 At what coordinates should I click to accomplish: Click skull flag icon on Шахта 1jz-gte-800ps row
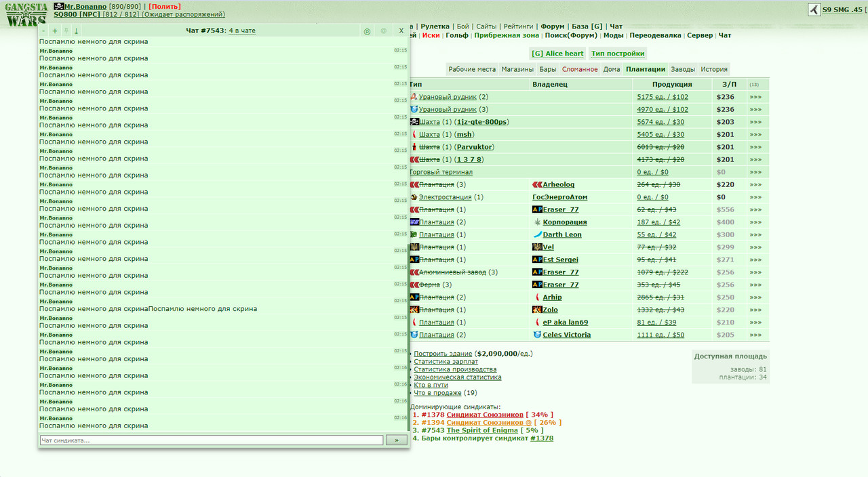(x=414, y=122)
